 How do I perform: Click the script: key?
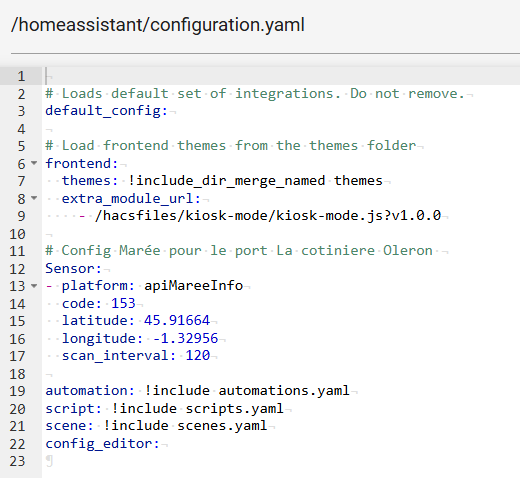73,408
